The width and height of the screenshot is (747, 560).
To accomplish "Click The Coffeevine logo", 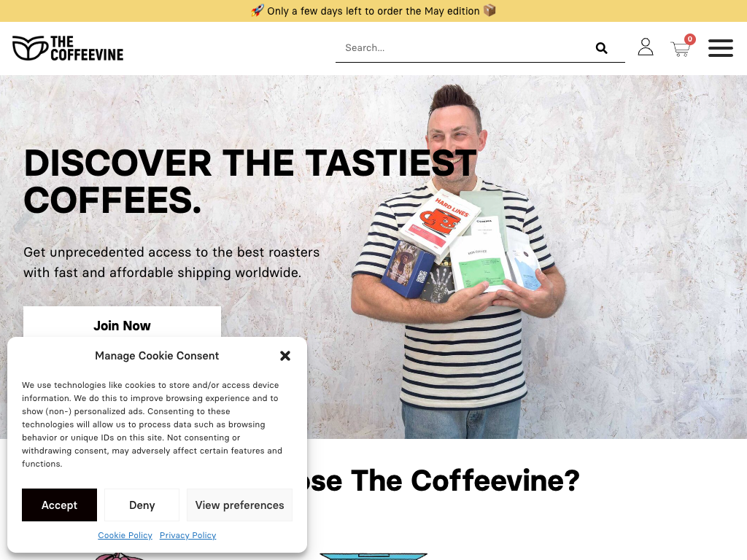I will coord(68,48).
